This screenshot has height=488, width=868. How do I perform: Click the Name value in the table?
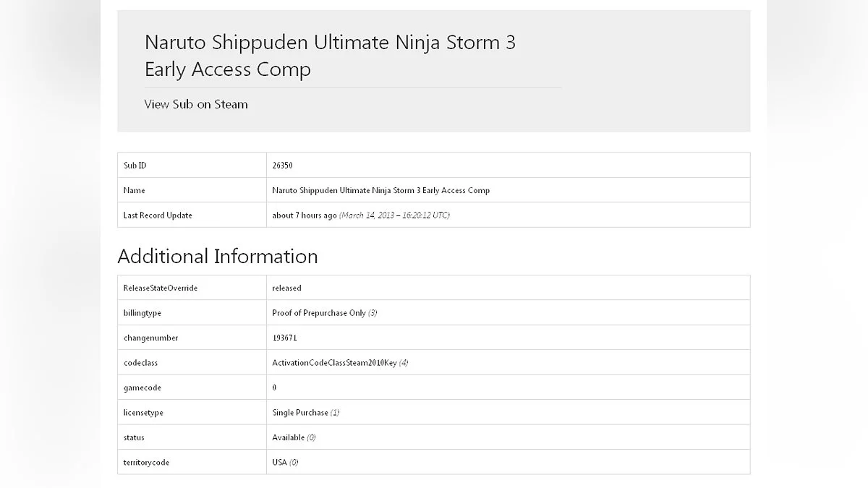380,190
